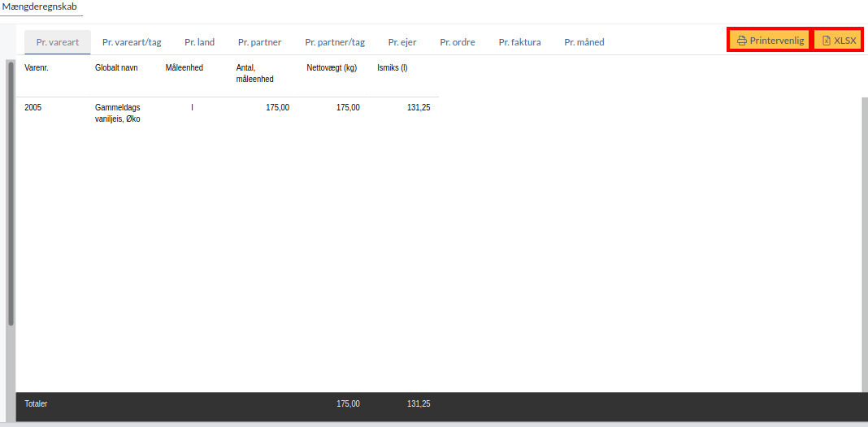Open the Pr. ordre tab

tap(458, 42)
